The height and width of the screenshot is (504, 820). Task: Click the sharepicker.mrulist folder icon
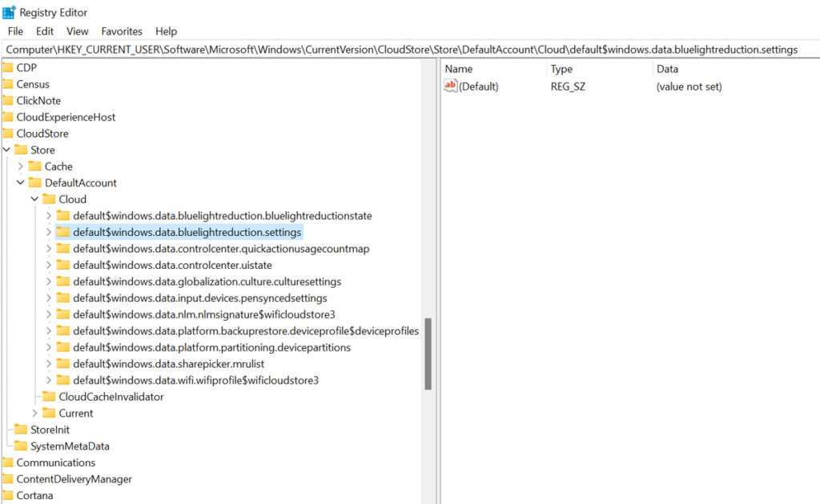click(x=63, y=363)
